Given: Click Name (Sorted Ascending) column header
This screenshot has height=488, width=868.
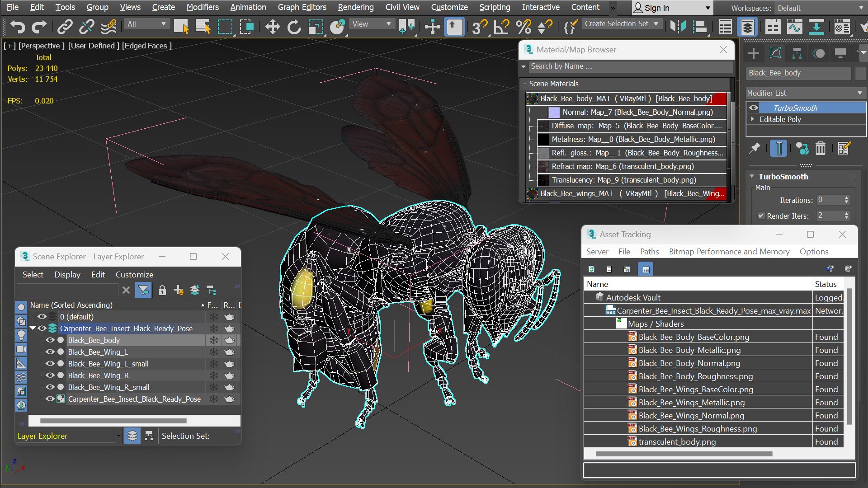Looking at the screenshot, I should click(117, 305).
